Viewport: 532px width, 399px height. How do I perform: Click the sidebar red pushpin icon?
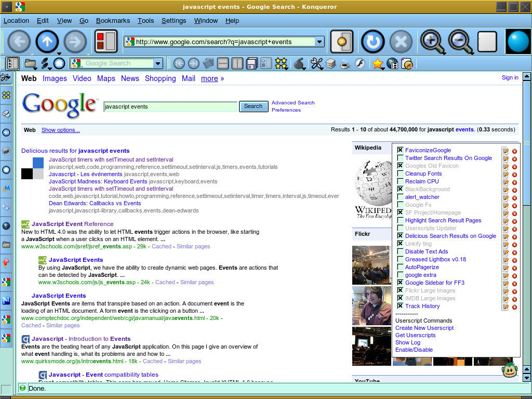coord(6,263)
